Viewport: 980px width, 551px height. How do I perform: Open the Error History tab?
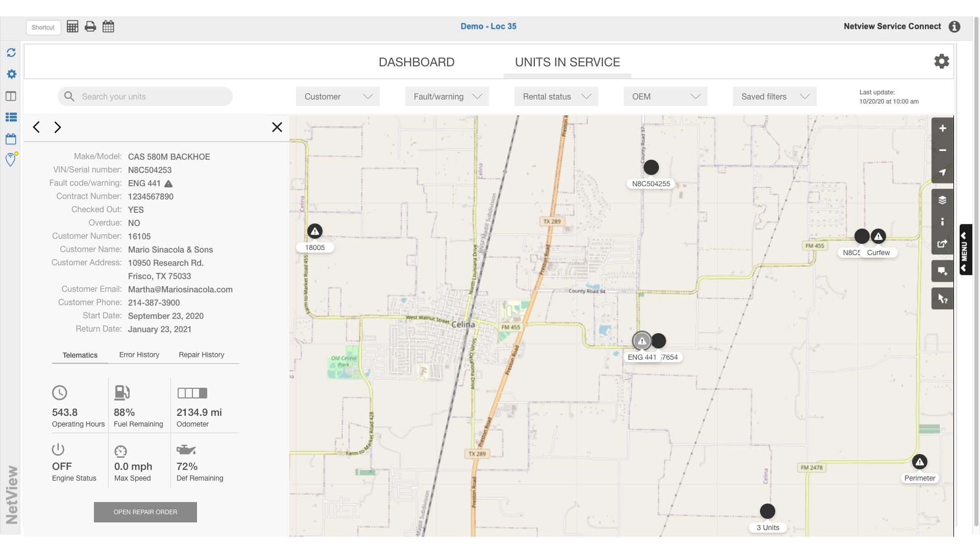139,355
